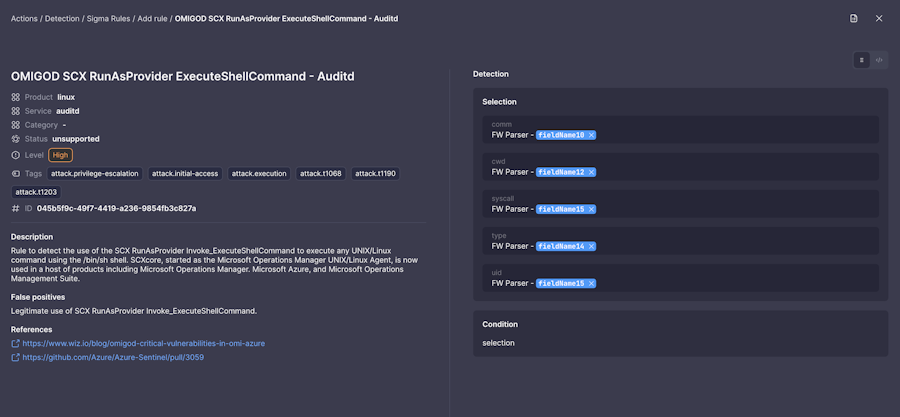This screenshot has width=900, height=417.
Task: Click the False positives heading
Action: [x=38, y=297]
